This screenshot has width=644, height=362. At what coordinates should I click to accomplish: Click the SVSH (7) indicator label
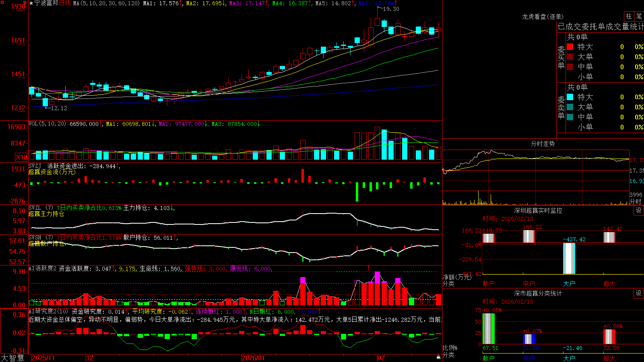click(x=41, y=238)
